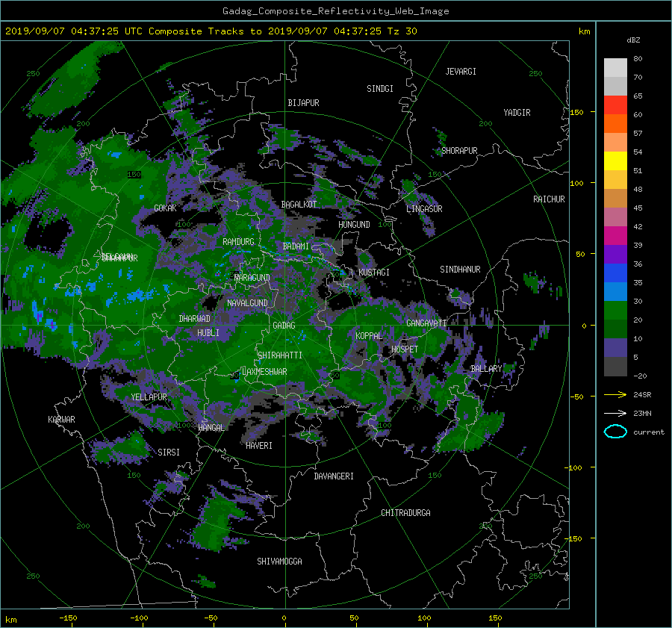Pick the red 60-65 dBZ color swatch
This screenshot has height=628, width=672.
point(615,105)
